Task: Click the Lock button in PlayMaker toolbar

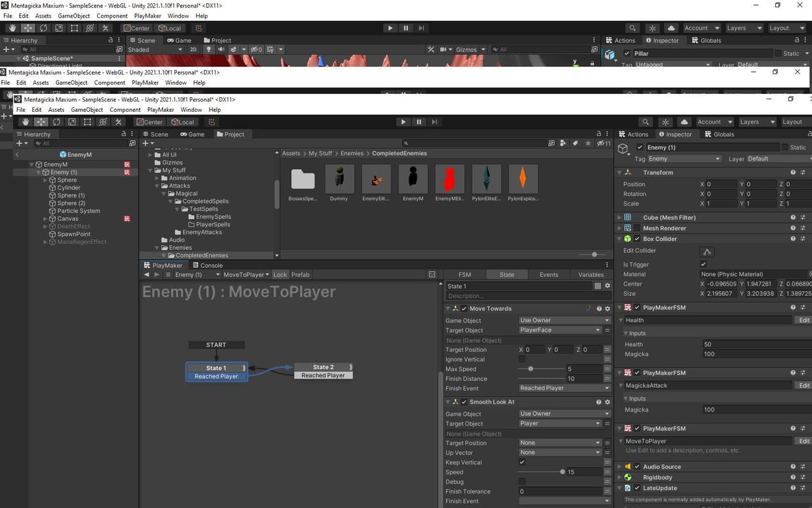Action: 280,274
